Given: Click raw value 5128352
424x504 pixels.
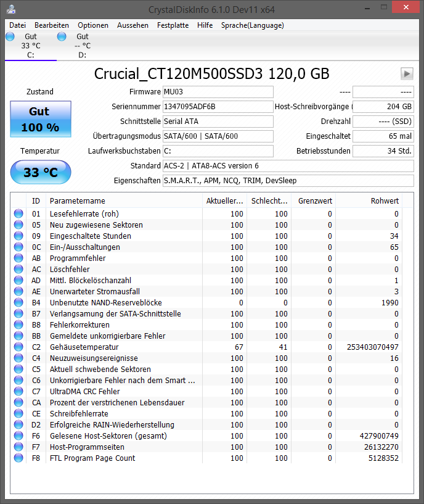Looking at the screenshot, I should point(383,458).
